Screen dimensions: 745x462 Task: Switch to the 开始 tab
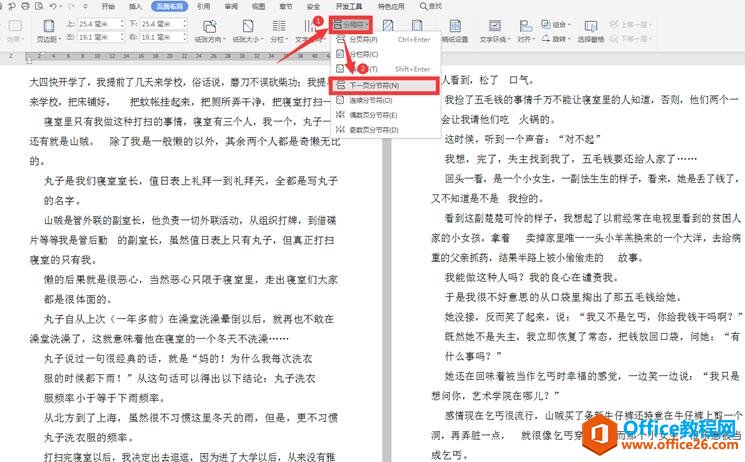[x=108, y=6]
